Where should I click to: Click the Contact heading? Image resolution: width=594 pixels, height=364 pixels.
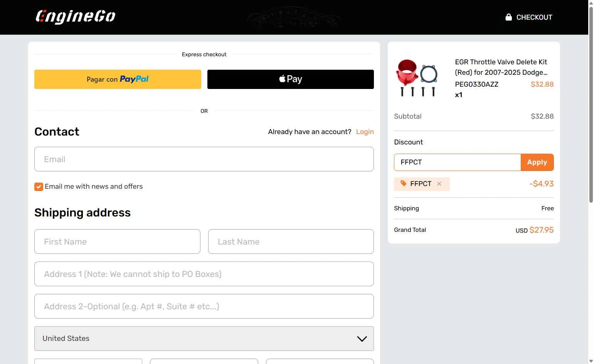pyautogui.click(x=57, y=132)
